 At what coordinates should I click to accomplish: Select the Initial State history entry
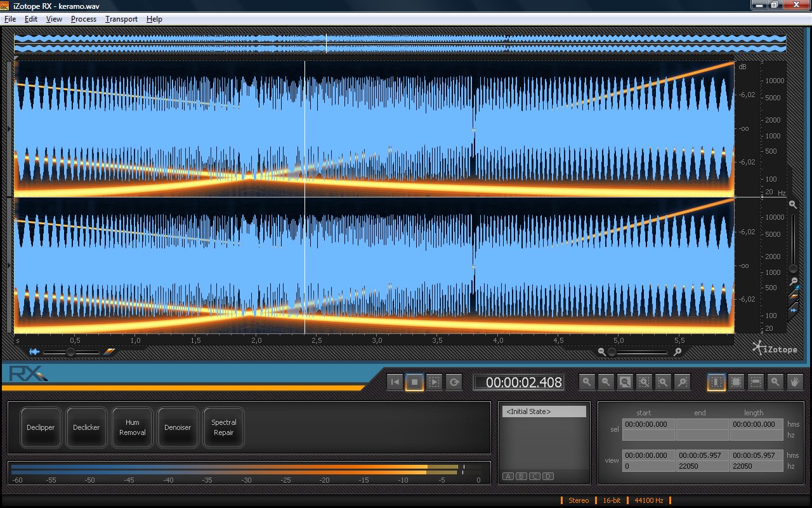[544, 412]
